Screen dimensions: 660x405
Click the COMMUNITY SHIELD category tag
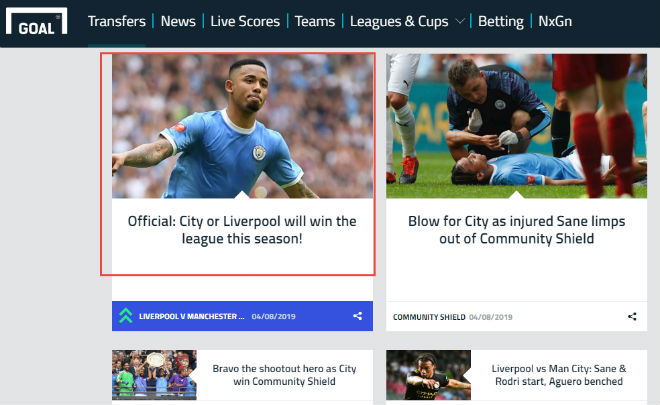[x=429, y=317]
